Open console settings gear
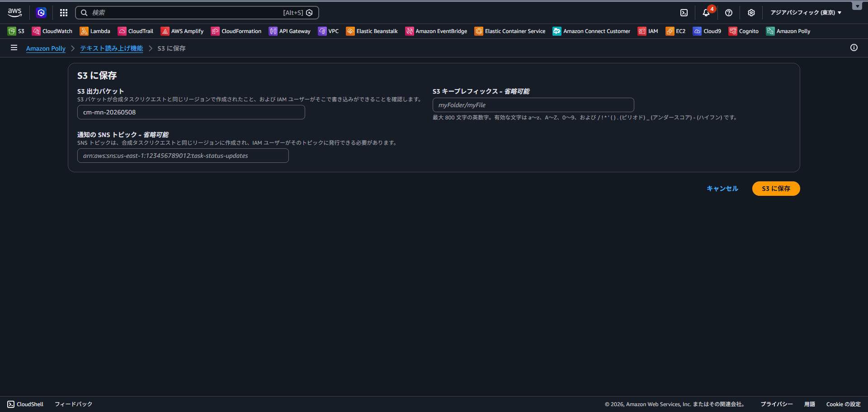Screen dimensions: 868x412 pos(751,13)
